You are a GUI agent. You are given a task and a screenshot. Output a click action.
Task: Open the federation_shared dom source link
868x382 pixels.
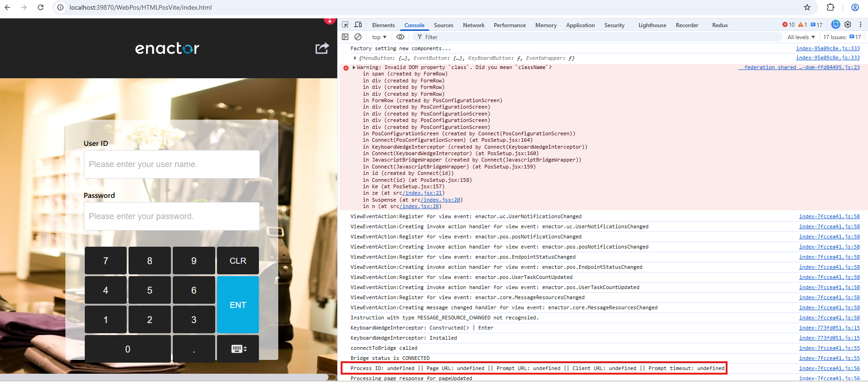802,67
